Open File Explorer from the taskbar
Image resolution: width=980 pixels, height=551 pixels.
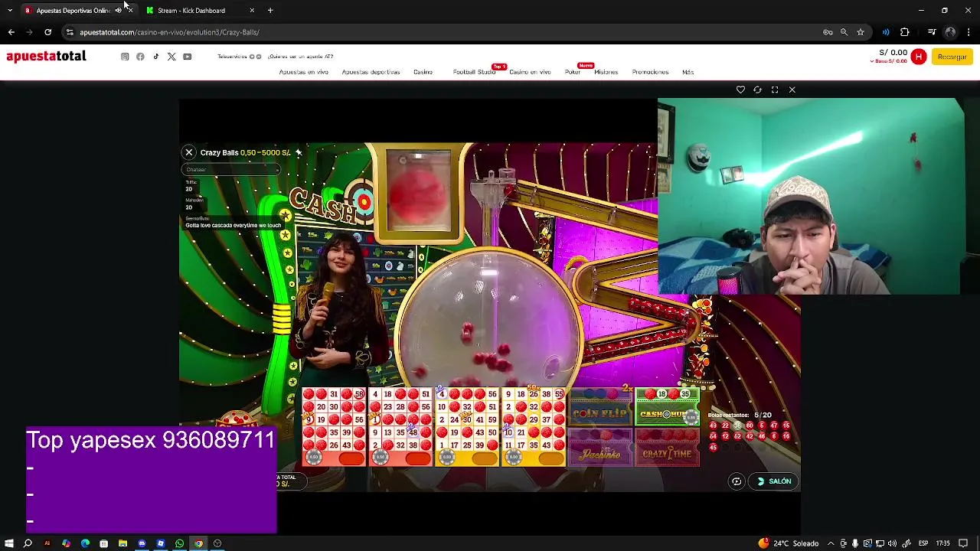122,543
